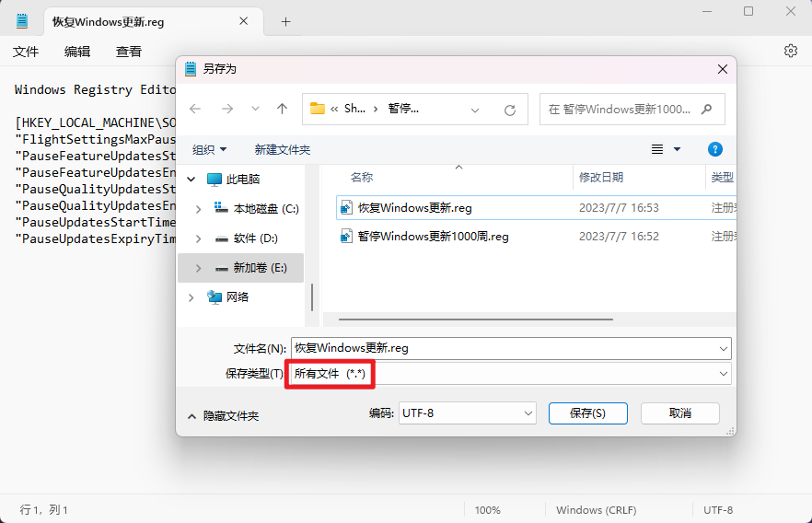Click 暂停... breadcrumb in address bar
The height and width of the screenshot is (523, 812).
click(x=403, y=109)
